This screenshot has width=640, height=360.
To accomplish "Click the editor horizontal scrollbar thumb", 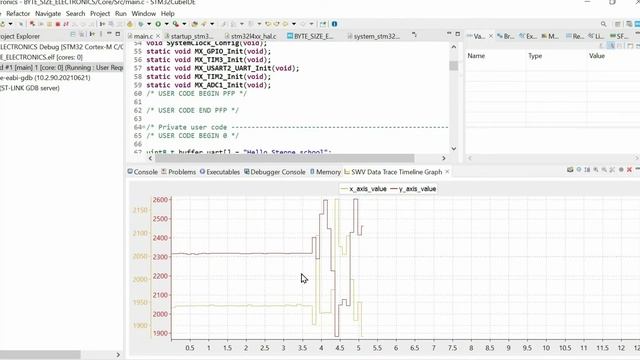I will pos(284,158).
